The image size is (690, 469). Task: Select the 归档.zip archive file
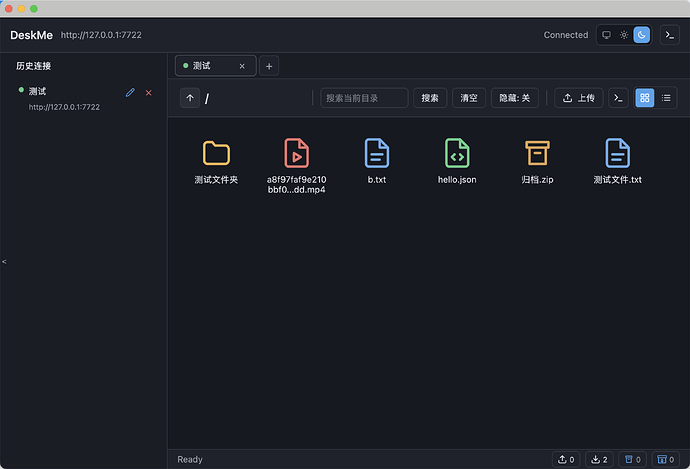(x=537, y=161)
